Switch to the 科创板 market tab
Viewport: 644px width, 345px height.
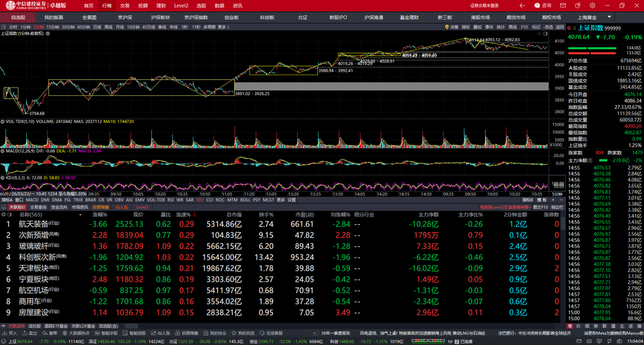pyautogui.click(x=267, y=17)
